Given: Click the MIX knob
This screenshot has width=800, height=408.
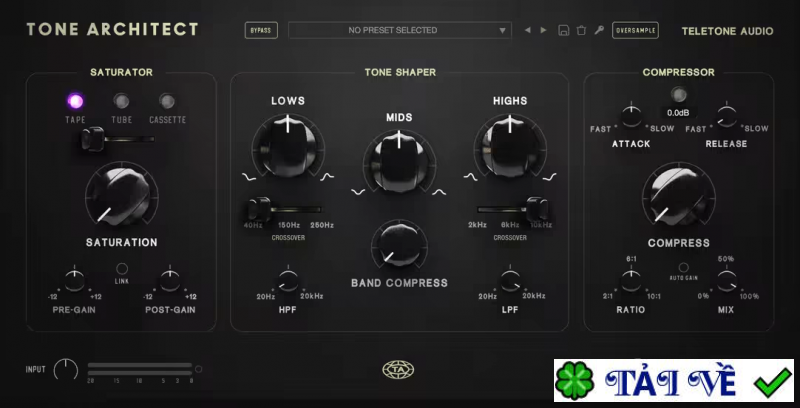Looking at the screenshot, I should [x=727, y=281].
